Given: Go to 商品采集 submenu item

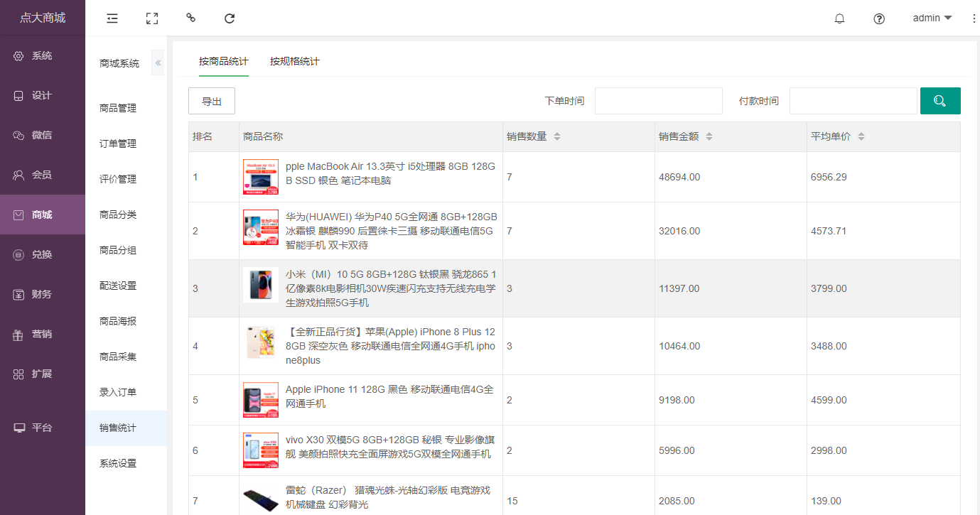Looking at the screenshot, I should (126, 357).
